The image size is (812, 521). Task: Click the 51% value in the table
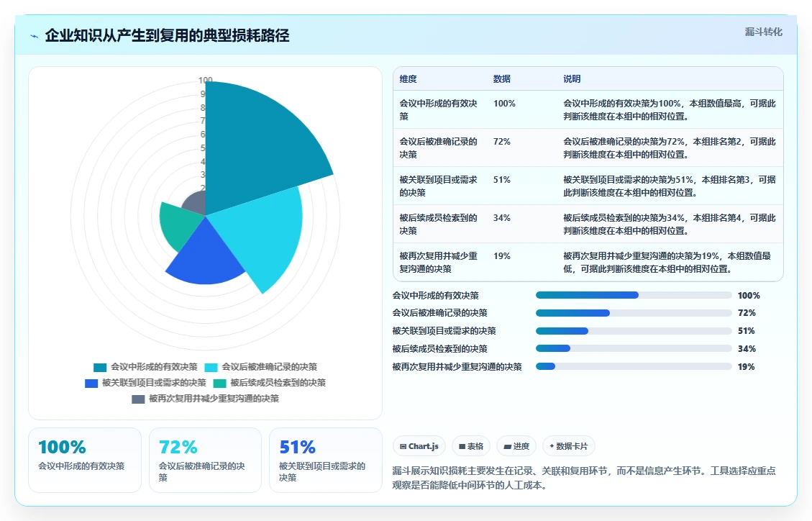(502, 180)
